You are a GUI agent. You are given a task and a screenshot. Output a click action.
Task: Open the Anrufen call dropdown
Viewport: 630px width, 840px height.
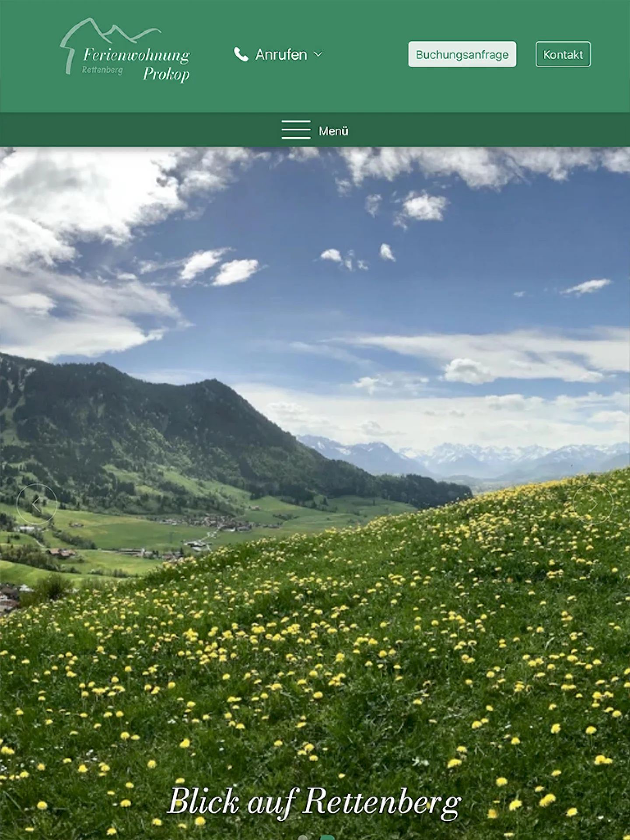281,54
